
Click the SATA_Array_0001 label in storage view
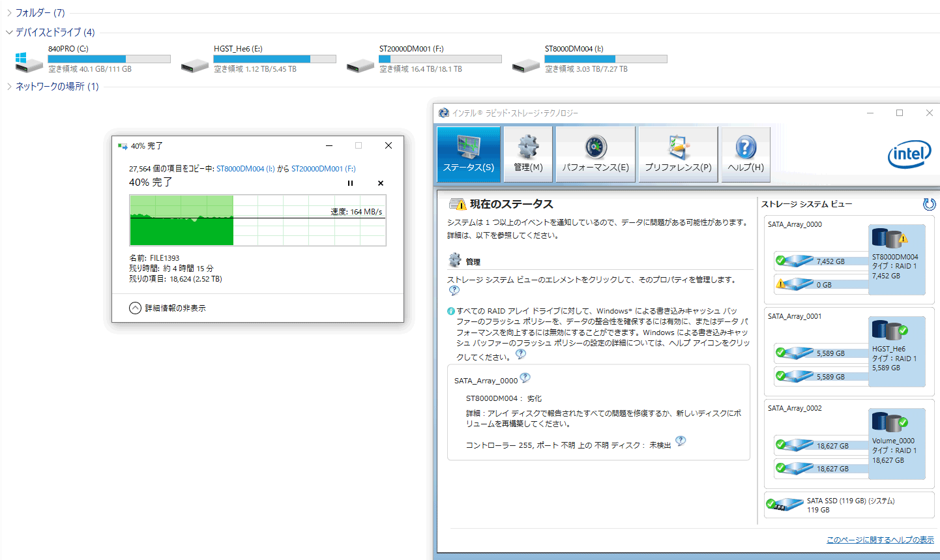click(x=795, y=316)
